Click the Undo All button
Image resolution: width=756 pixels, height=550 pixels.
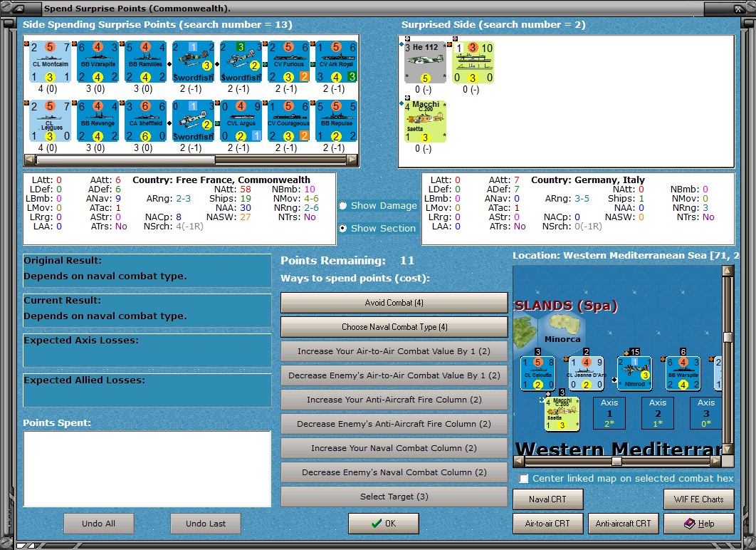pos(98,524)
